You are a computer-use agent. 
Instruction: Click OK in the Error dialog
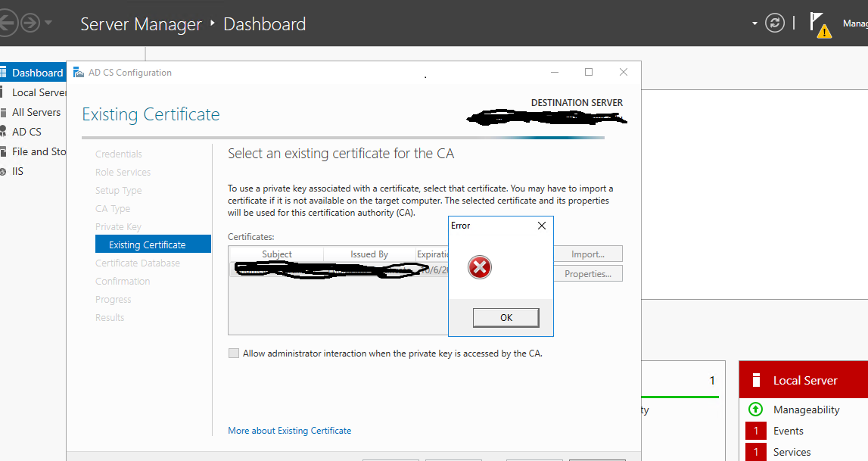[x=506, y=318]
